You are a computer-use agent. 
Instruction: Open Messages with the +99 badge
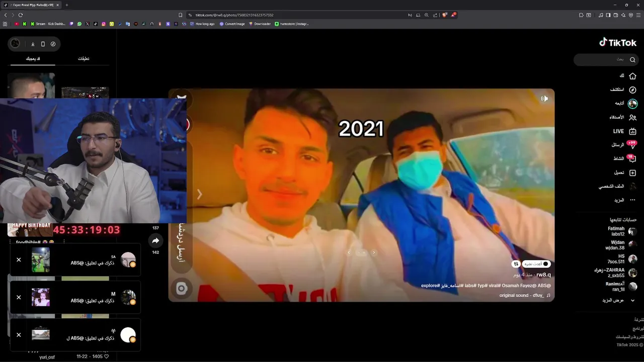coord(624,145)
